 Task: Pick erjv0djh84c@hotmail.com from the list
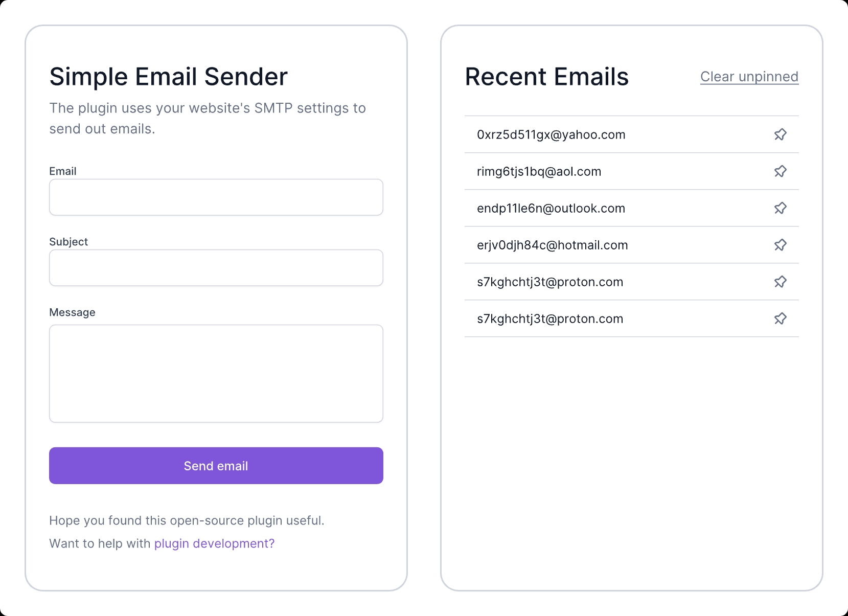[x=552, y=245]
